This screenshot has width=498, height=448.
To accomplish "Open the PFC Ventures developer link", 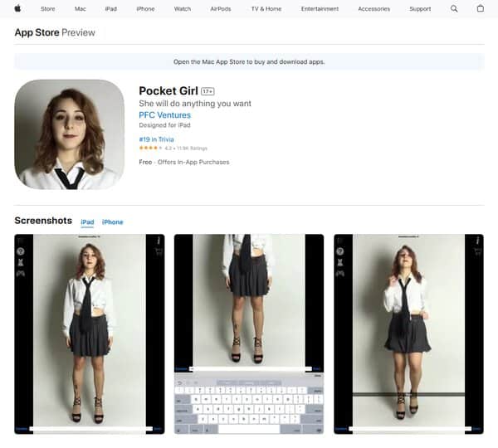I will click(x=165, y=115).
